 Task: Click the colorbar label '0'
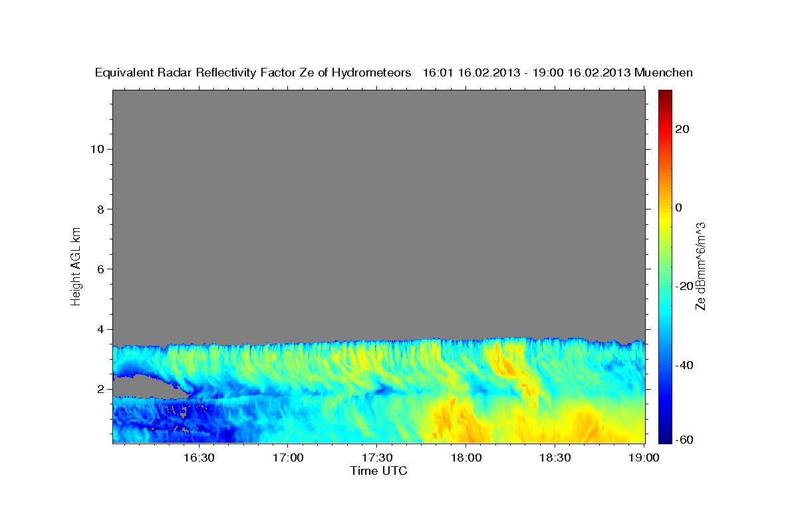(679, 207)
